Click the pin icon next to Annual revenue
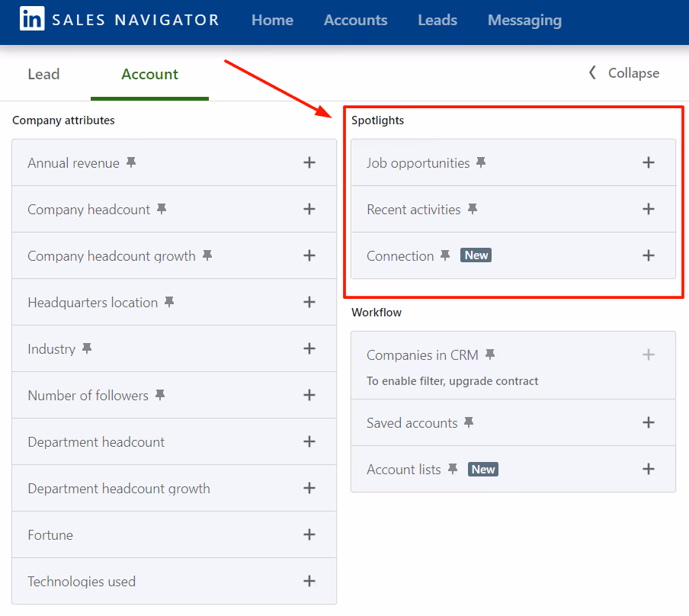The image size is (689, 616). [130, 162]
